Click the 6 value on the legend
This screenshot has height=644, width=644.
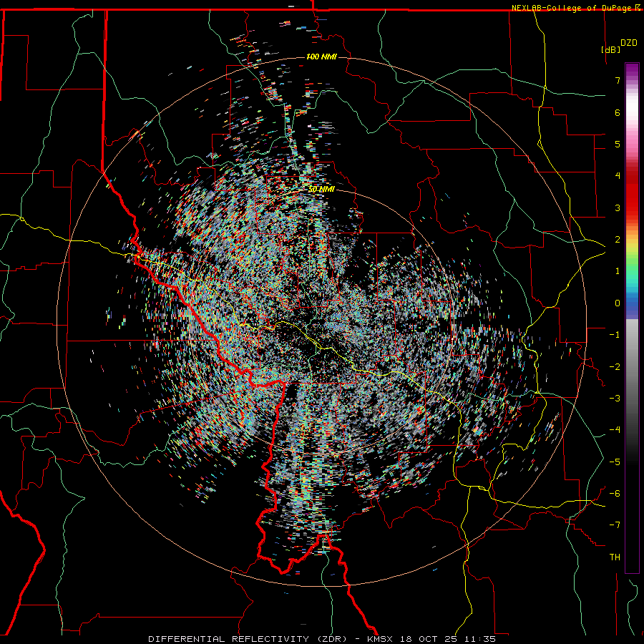click(x=618, y=112)
